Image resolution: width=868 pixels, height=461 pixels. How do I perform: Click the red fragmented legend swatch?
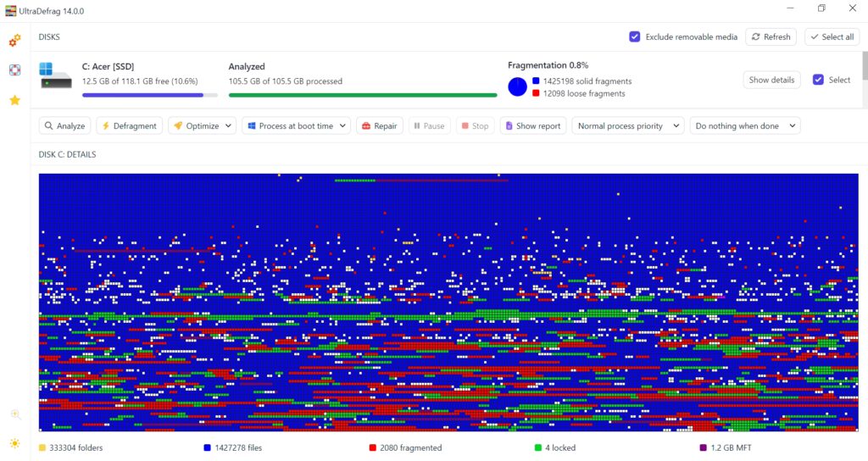click(373, 447)
